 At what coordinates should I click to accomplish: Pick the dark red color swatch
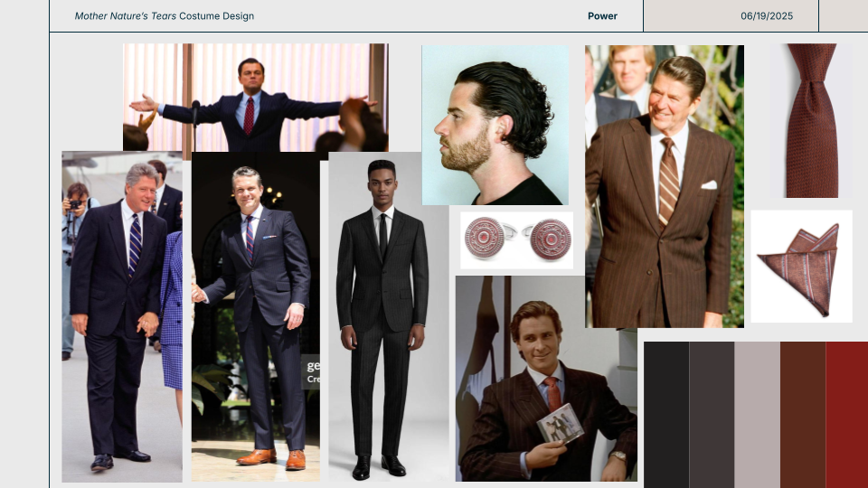[847, 414]
